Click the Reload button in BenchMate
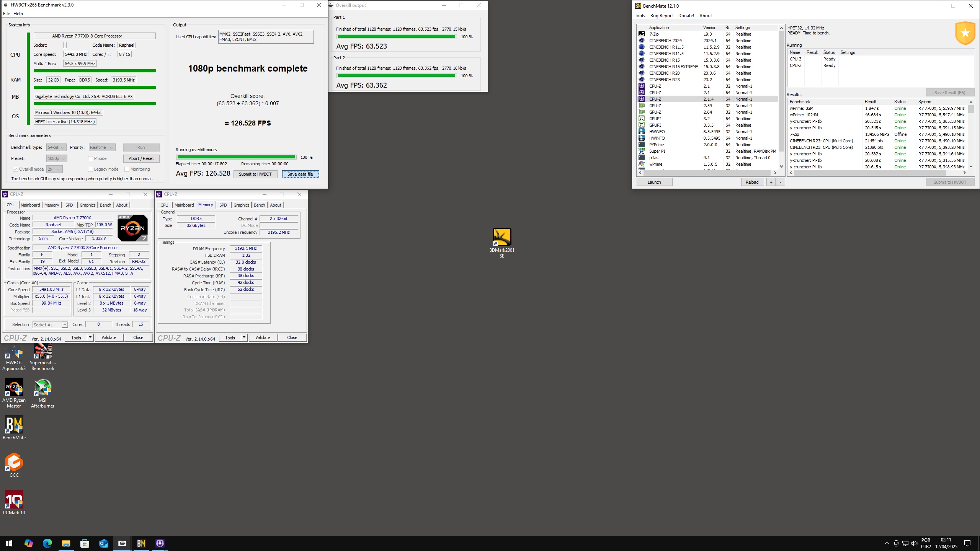 752,182
